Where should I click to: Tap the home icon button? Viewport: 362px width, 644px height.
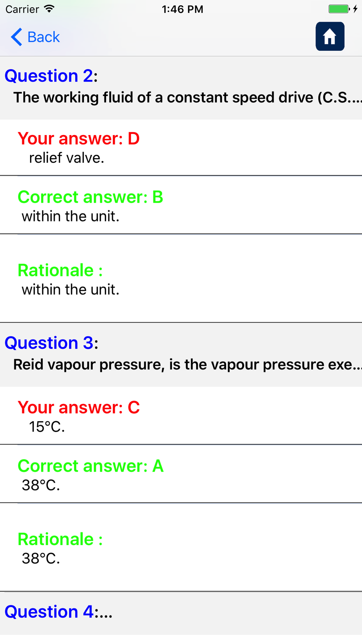[330, 37]
